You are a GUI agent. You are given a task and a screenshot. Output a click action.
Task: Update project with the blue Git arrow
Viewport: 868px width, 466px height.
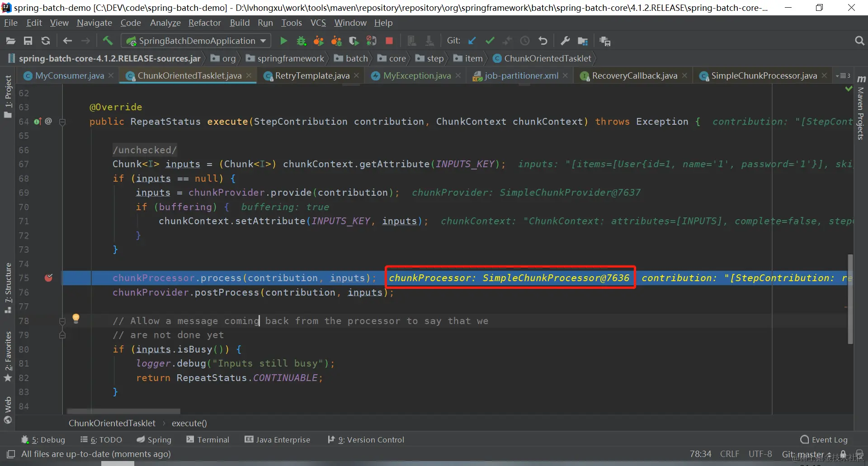(472, 41)
